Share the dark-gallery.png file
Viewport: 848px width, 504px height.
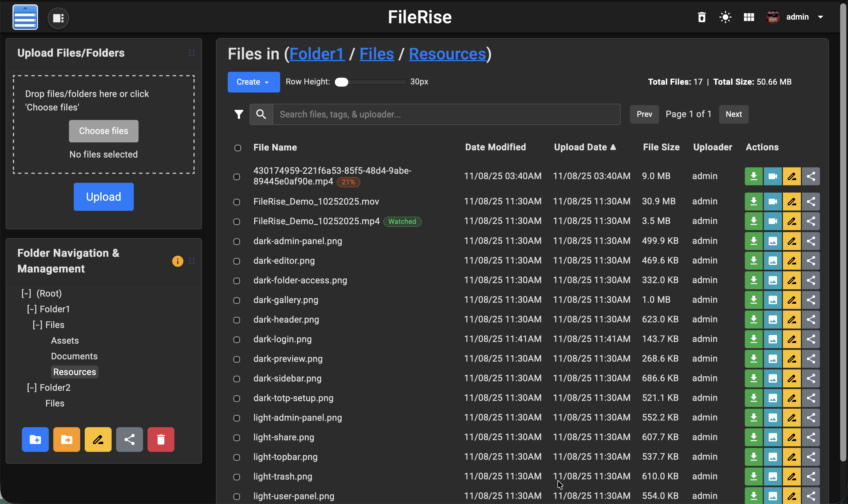point(811,300)
